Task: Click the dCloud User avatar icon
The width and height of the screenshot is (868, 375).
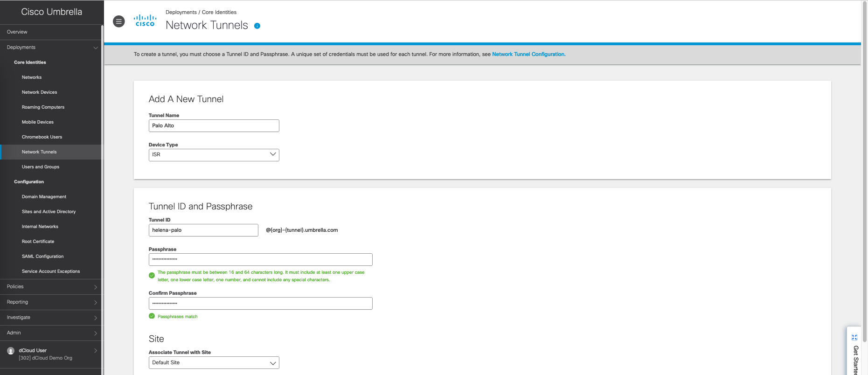Action: point(11,351)
